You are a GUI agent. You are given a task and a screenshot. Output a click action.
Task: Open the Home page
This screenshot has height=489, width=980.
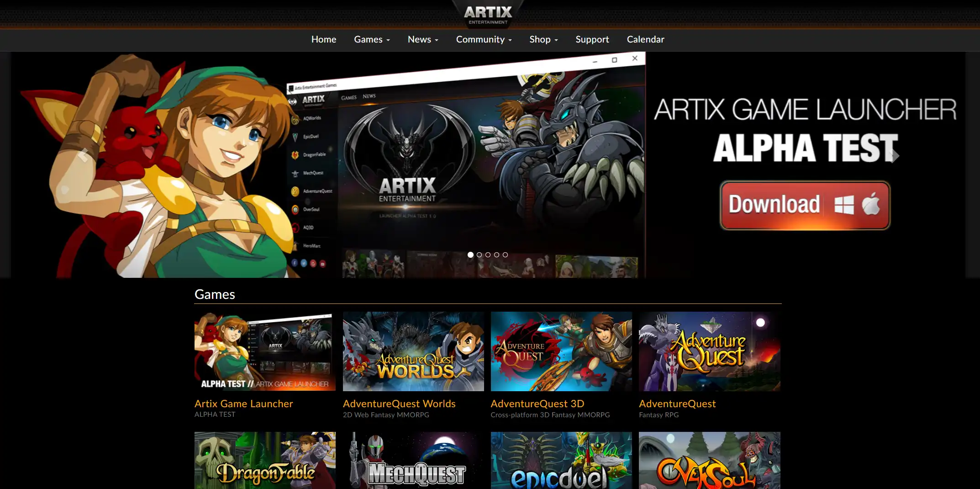pyautogui.click(x=324, y=40)
